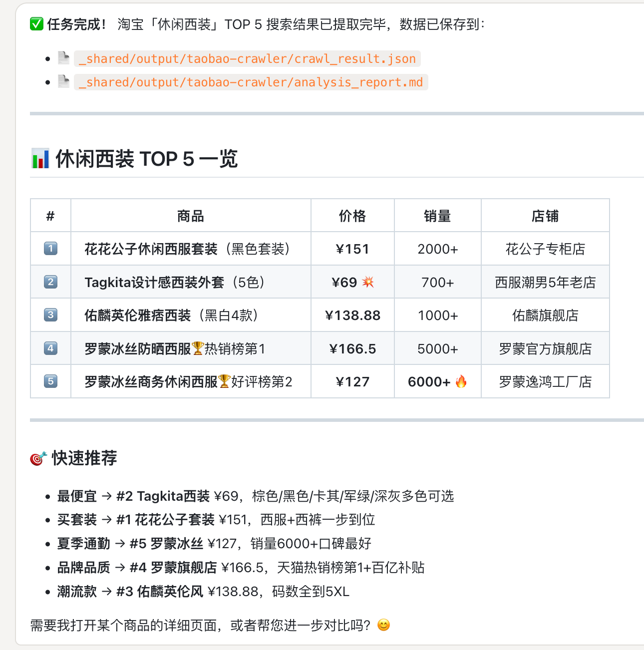Image resolution: width=644 pixels, height=650 pixels.
Task: Click the 价格 column header
Action: [352, 216]
